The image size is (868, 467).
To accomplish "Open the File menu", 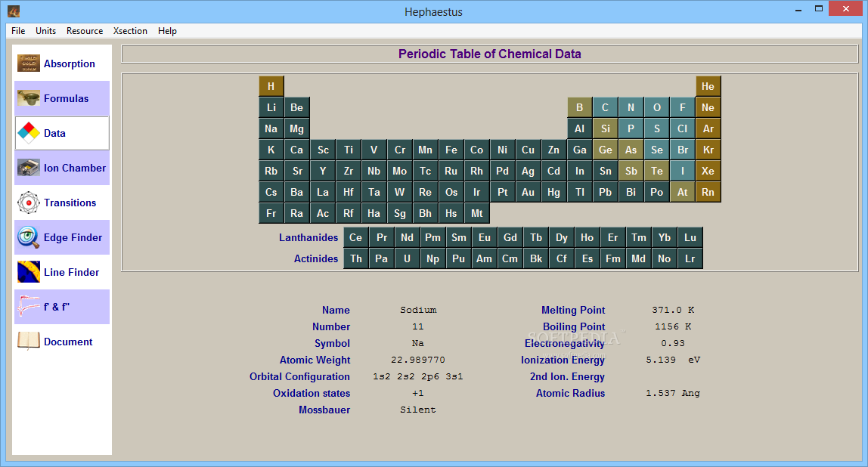I will 18,31.
